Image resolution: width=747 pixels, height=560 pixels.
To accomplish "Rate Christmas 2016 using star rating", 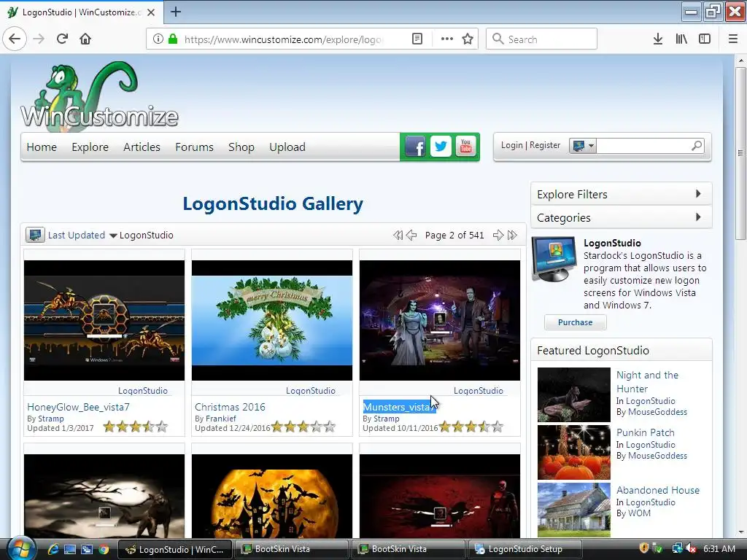I will tap(303, 427).
